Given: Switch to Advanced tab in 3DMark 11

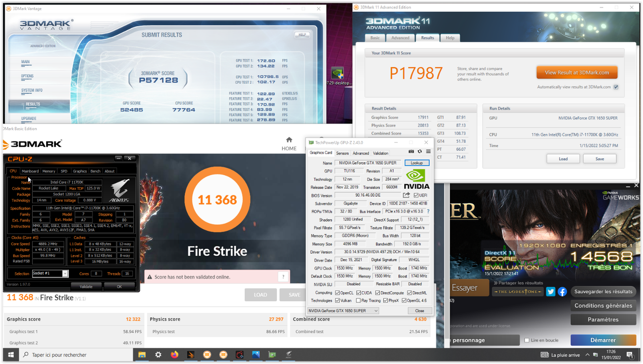Looking at the screenshot, I should point(400,38).
